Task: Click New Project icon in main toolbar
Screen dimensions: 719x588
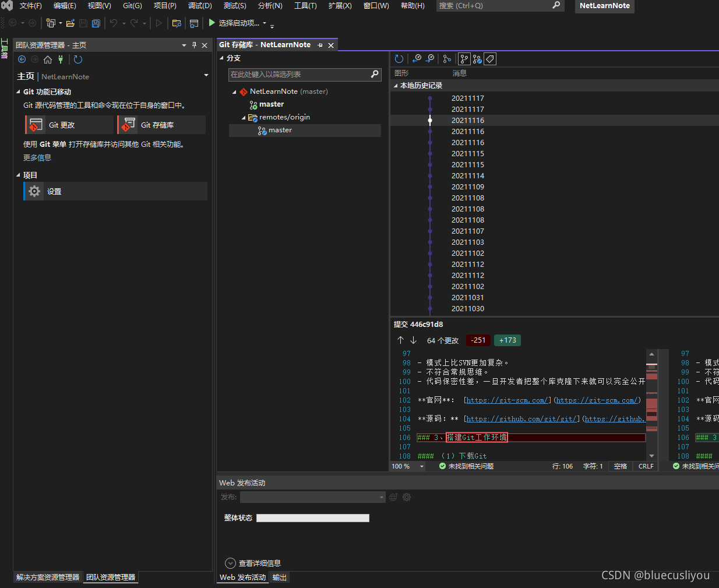Action: tap(51, 23)
